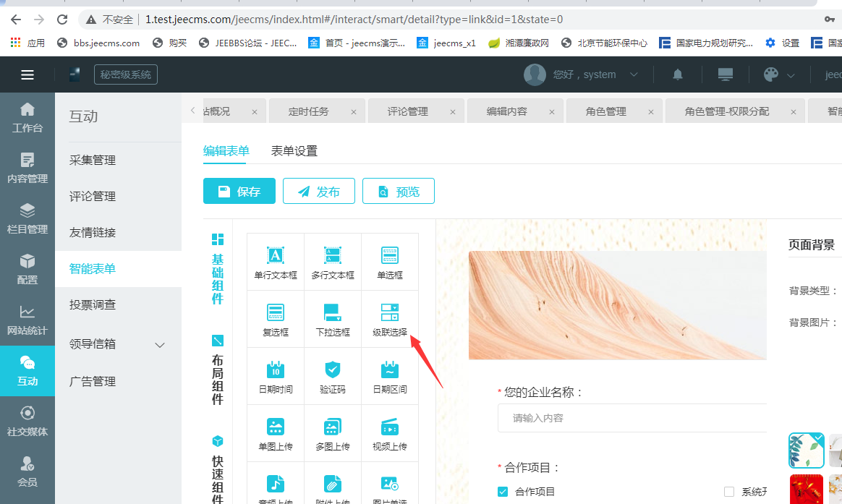Check the 系统 checkbox option
This screenshot has height=504, width=842.
[x=728, y=492]
